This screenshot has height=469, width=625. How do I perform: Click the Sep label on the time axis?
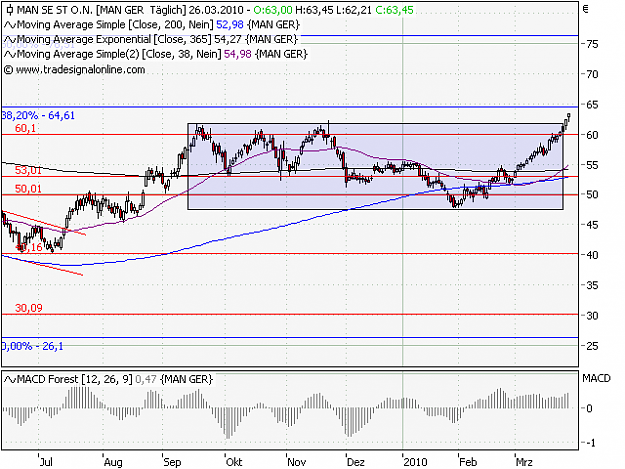172,462
